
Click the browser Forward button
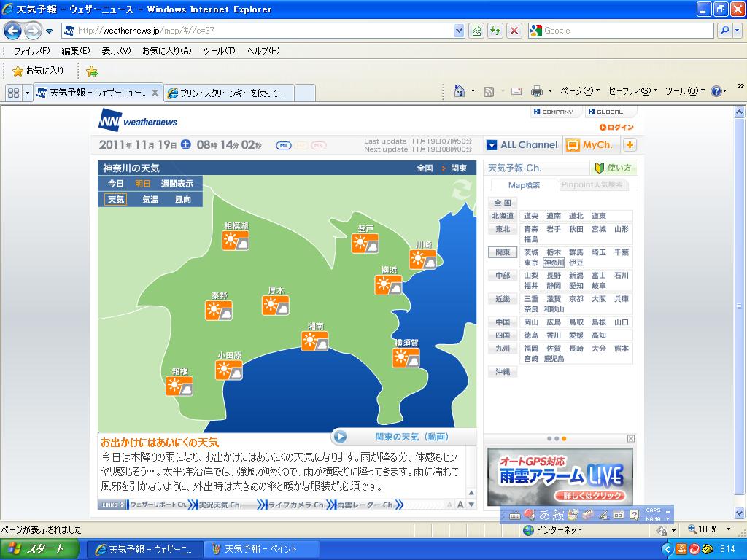[33, 31]
